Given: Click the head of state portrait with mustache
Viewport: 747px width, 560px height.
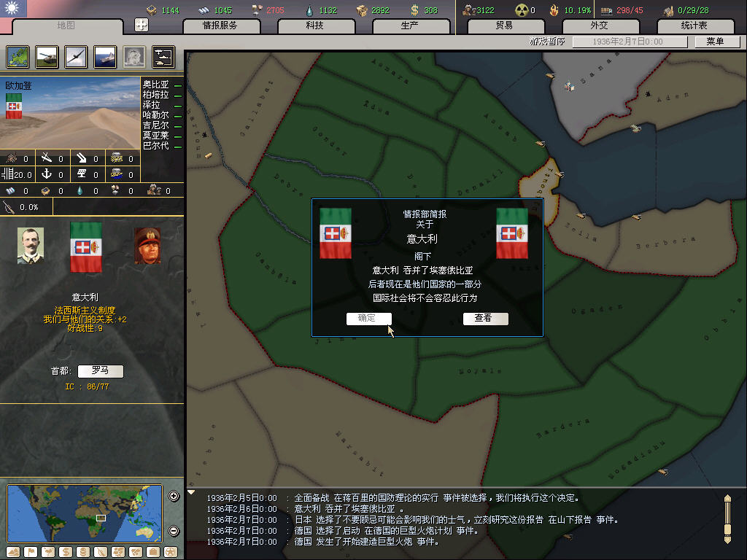Looking at the screenshot, I should [31, 245].
